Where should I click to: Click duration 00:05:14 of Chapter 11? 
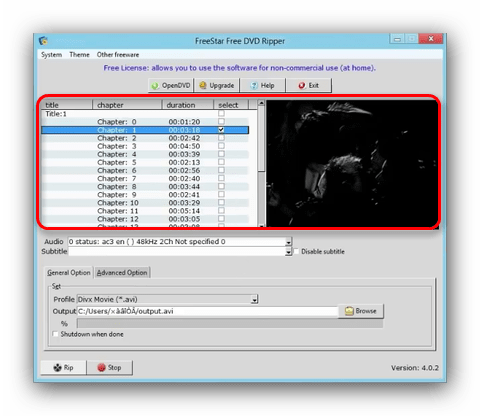pyautogui.click(x=184, y=211)
